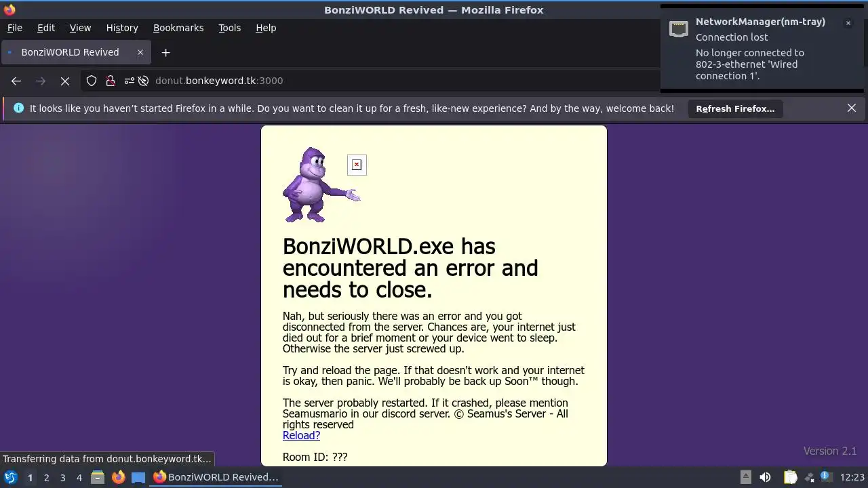Click the broken image icon beside Bonzi
The image size is (868, 488).
click(357, 165)
